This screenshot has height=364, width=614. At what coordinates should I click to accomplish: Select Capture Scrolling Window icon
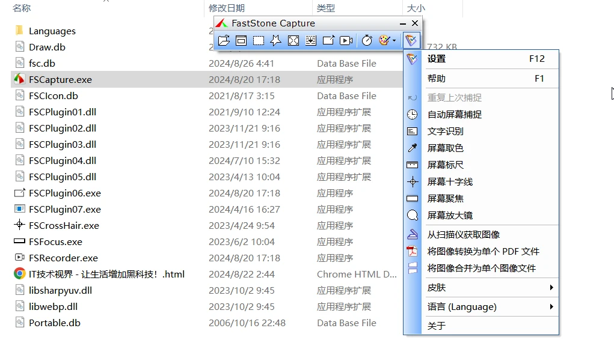coord(311,40)
